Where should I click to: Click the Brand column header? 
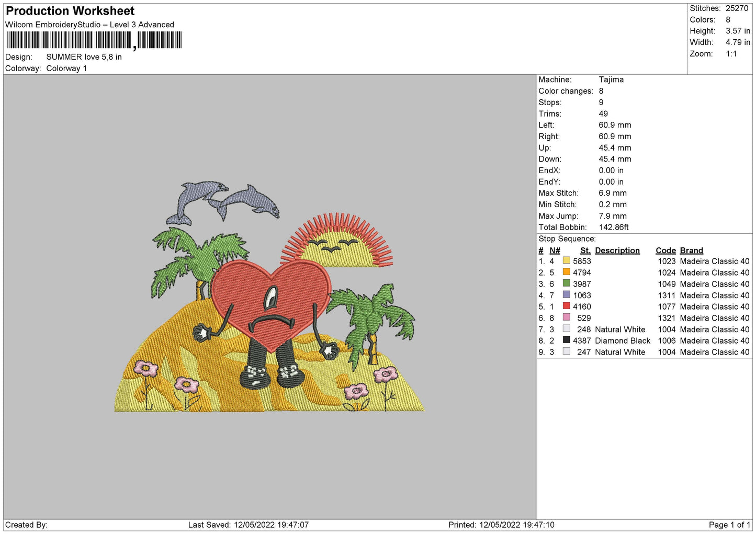coord(691,251)
